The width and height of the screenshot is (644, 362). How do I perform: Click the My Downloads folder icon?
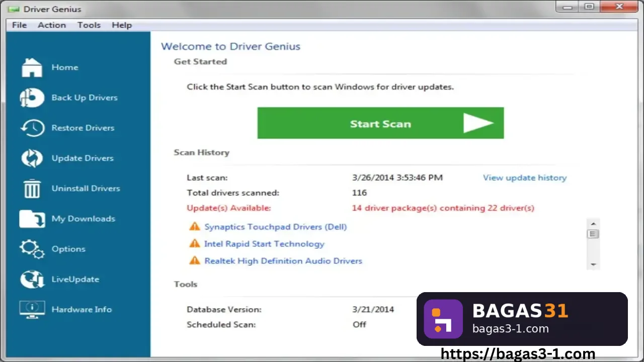[x=32, y=219]
